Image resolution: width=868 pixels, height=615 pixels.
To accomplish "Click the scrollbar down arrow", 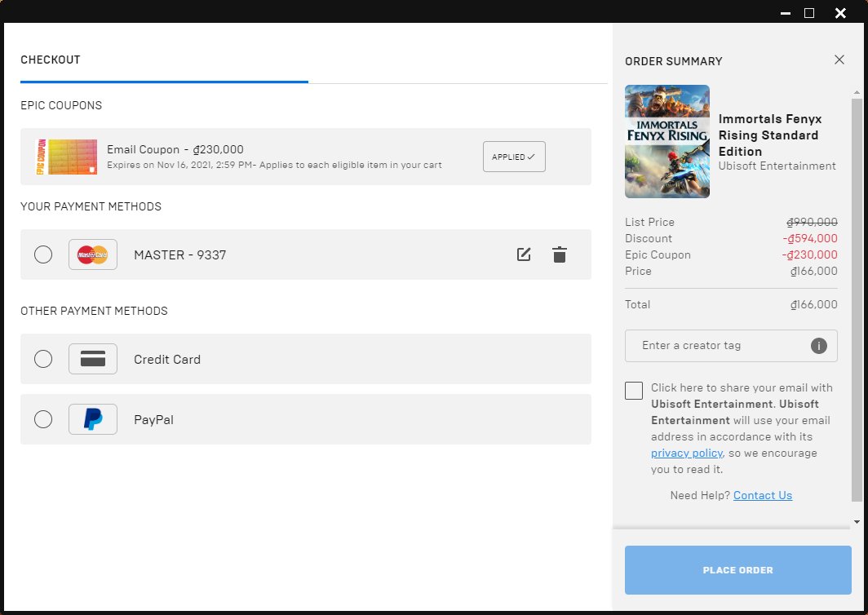I will coord(857,521).
